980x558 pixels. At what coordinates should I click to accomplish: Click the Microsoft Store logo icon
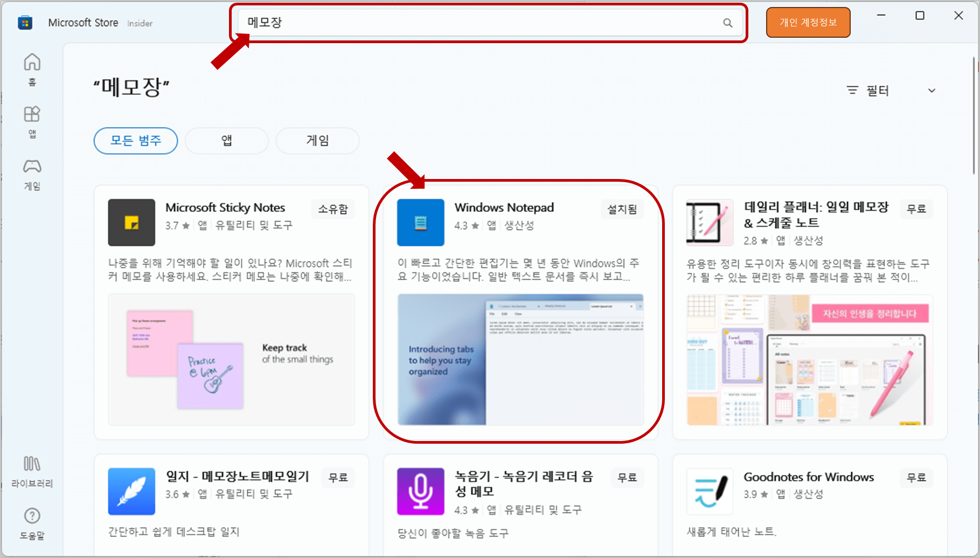pyautogui.click(x=25, y=23)
